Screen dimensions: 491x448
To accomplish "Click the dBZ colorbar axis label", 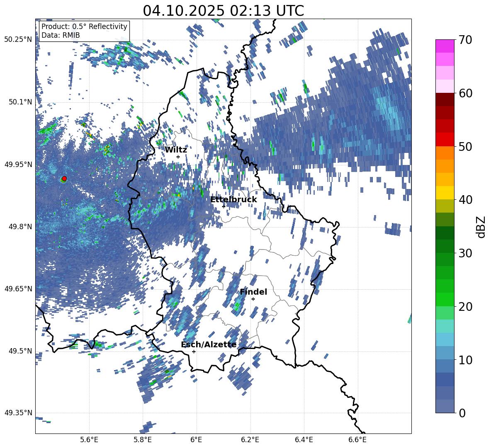I will [481, 227].
